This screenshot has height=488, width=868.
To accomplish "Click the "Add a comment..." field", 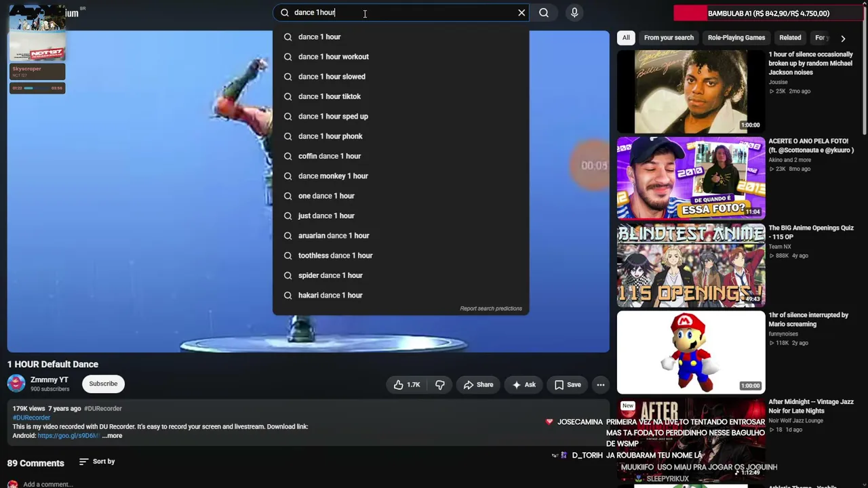I will [x=48, y=485].
